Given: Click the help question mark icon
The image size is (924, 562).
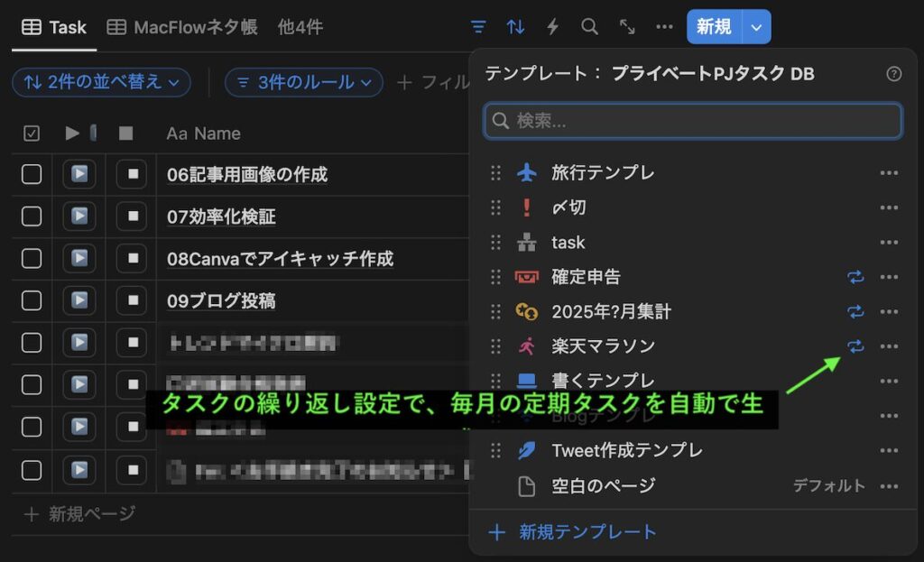Looking at the screenshot, I should pyautogui.click(x=893, y=74).
